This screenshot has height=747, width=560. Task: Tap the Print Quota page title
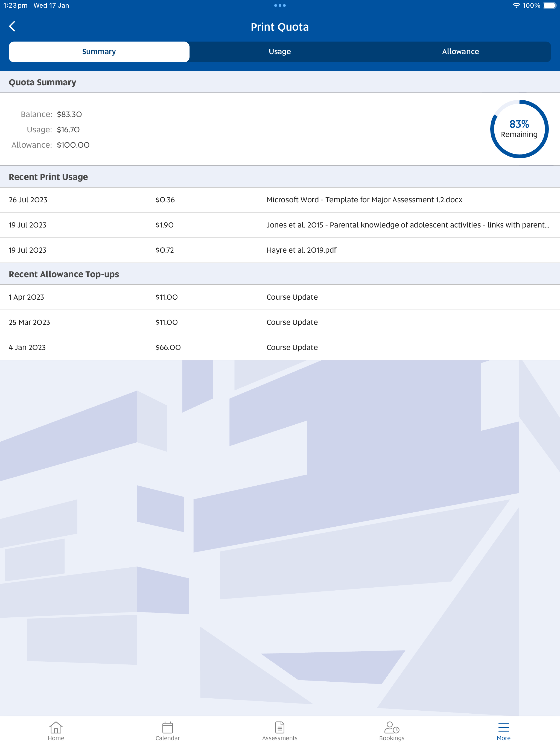[x=280, y=27]
